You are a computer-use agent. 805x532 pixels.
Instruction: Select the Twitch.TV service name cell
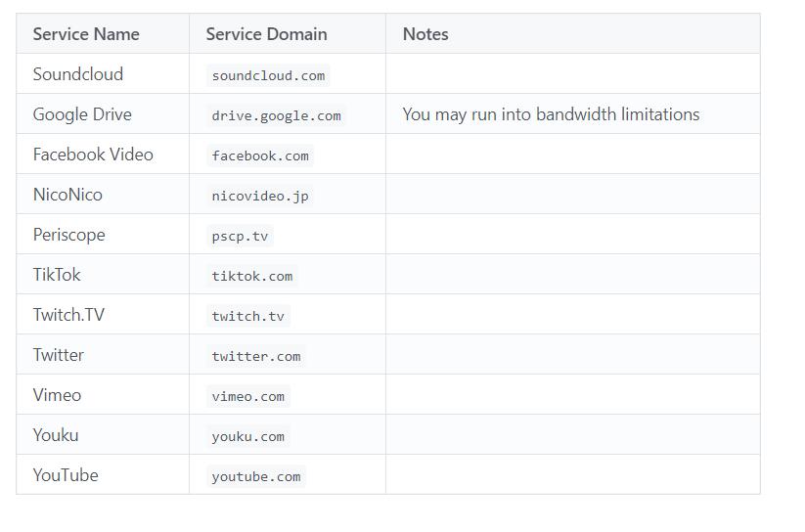coord(103,314)
